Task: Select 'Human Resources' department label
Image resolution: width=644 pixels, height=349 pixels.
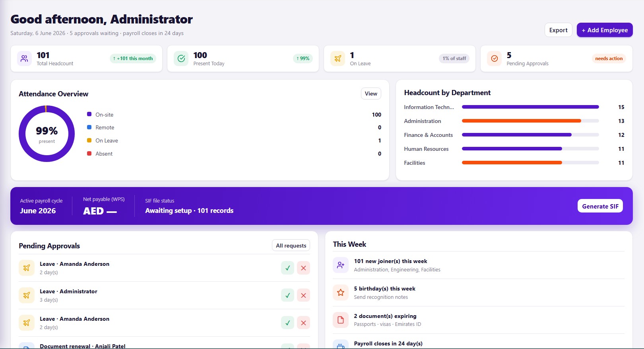Action: (x=426, y=149)
